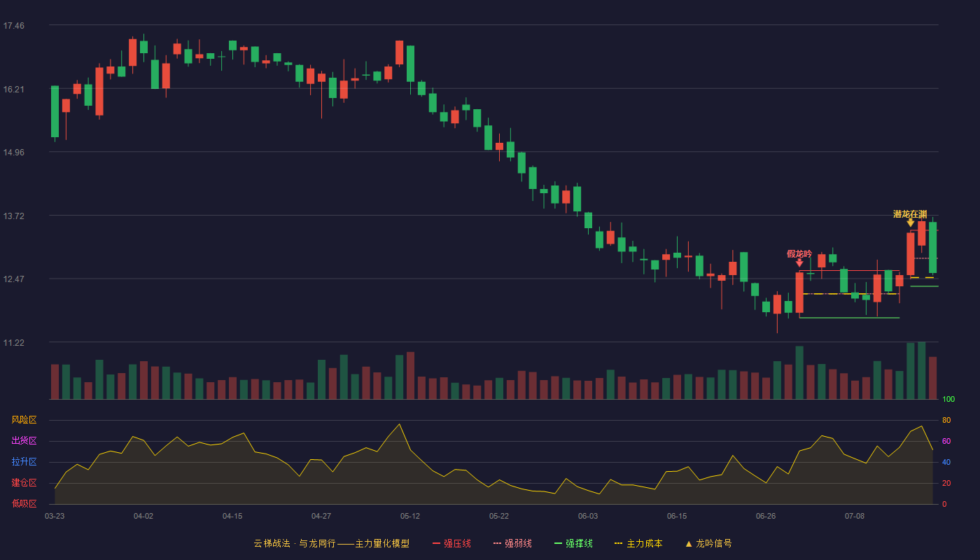
Task: Select the 出货区 zone label
Action: [24, 441]
